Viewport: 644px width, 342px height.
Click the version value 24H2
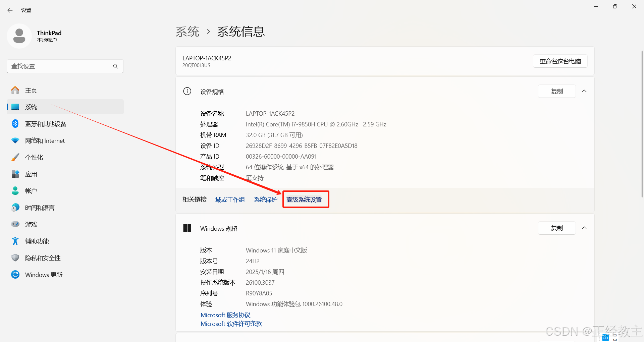253,261
